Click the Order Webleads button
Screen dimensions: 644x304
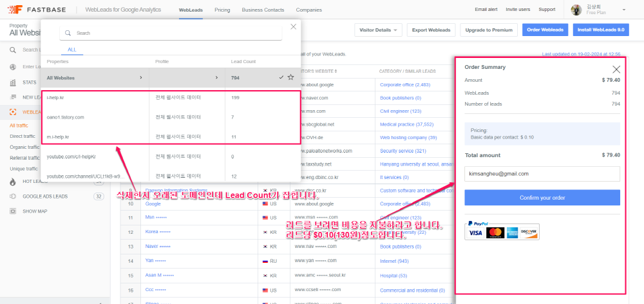point(545,30)
